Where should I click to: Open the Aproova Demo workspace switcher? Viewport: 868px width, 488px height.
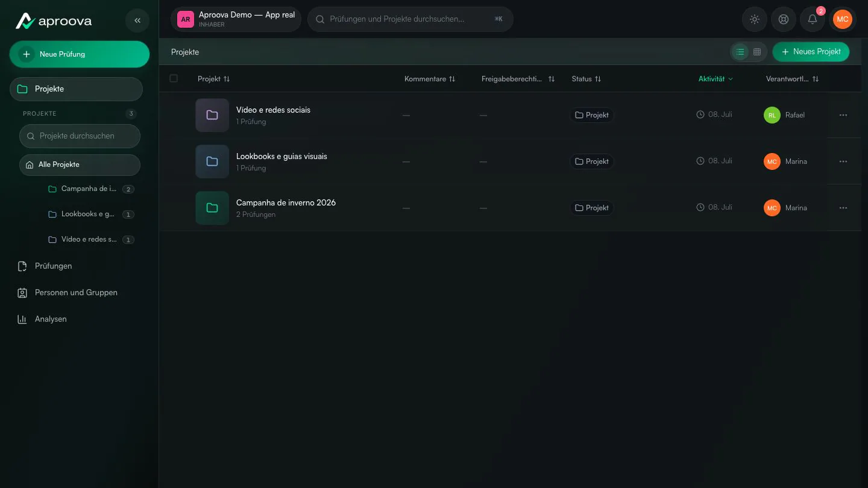pos(236,19)
